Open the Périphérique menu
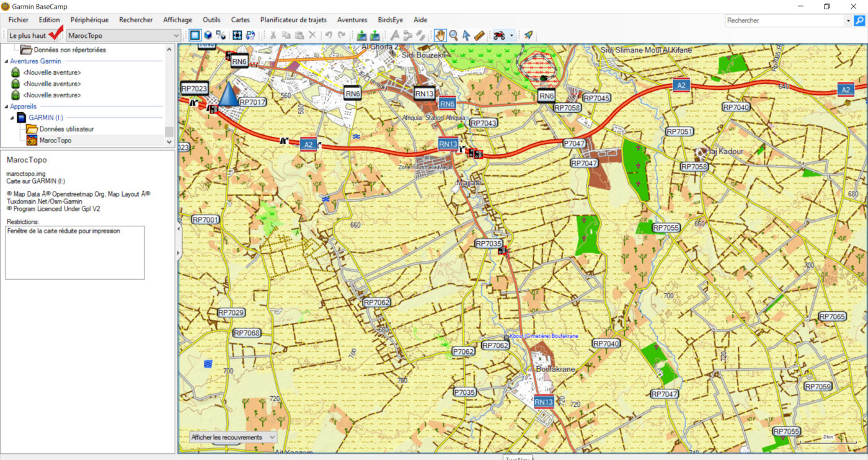Image resolution: width=868 pixels, height=460 pixels. [89, 20]
